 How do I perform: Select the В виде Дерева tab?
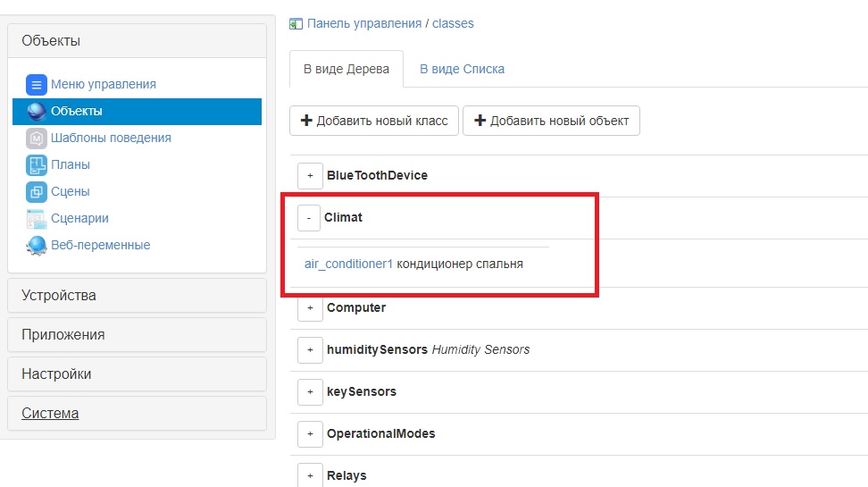pos(346,69)
